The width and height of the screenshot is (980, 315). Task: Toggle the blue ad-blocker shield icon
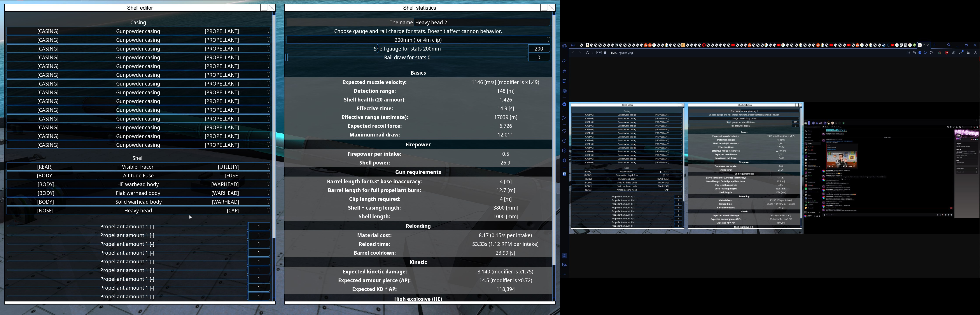coord(920,53)
